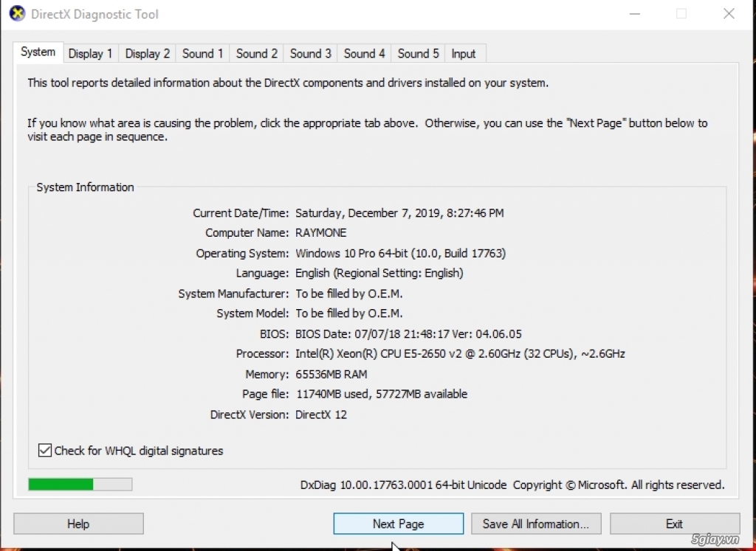
Task: Click the DirectX Version field label
Action: click(250, 415)
